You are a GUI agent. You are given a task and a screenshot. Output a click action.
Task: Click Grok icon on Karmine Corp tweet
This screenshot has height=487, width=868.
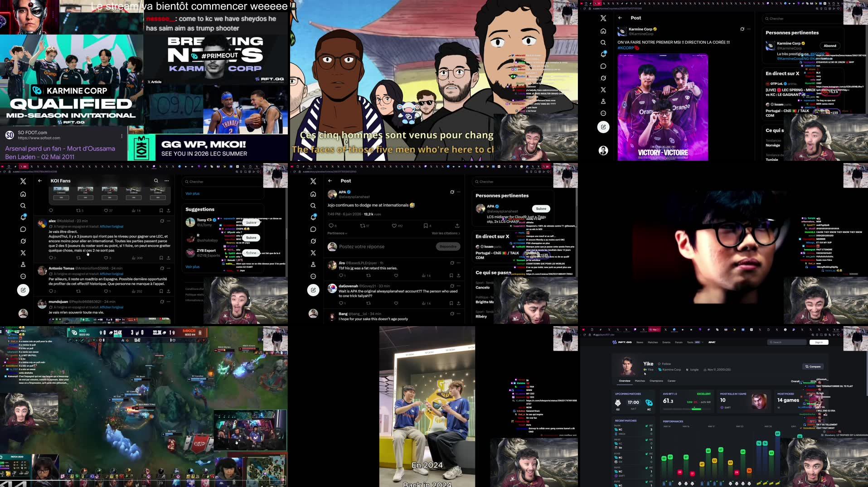coord(742,29)
